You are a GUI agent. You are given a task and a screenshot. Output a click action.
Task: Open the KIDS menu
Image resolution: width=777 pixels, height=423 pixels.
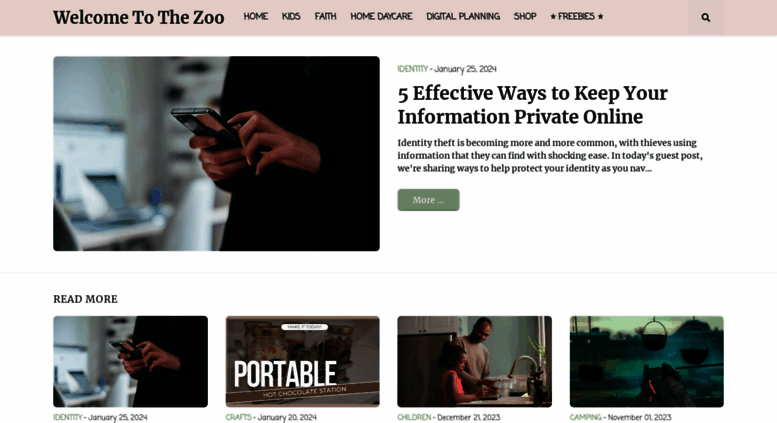click(x=291, y=16)
